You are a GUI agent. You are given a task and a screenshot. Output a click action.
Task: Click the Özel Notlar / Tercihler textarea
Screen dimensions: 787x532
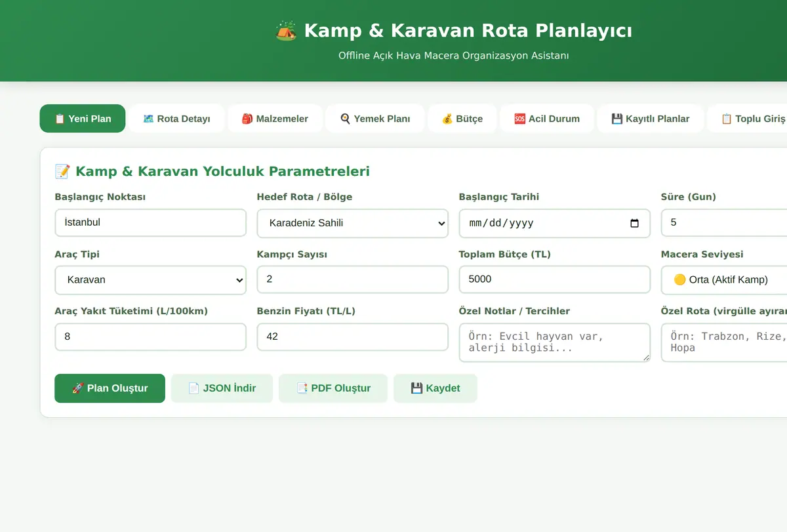(x=555, y=342)
